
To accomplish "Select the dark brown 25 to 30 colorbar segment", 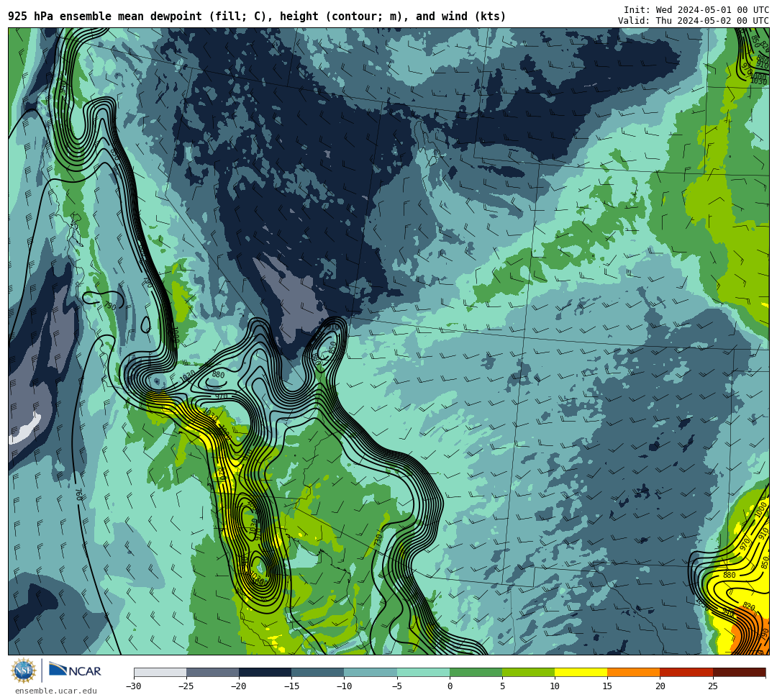I will tap(739, 672).
